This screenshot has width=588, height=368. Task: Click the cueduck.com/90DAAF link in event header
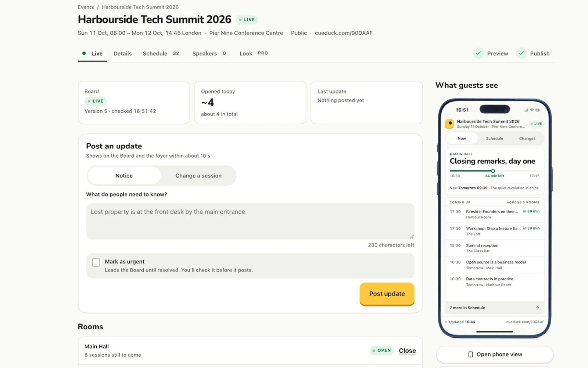(344, 33)
